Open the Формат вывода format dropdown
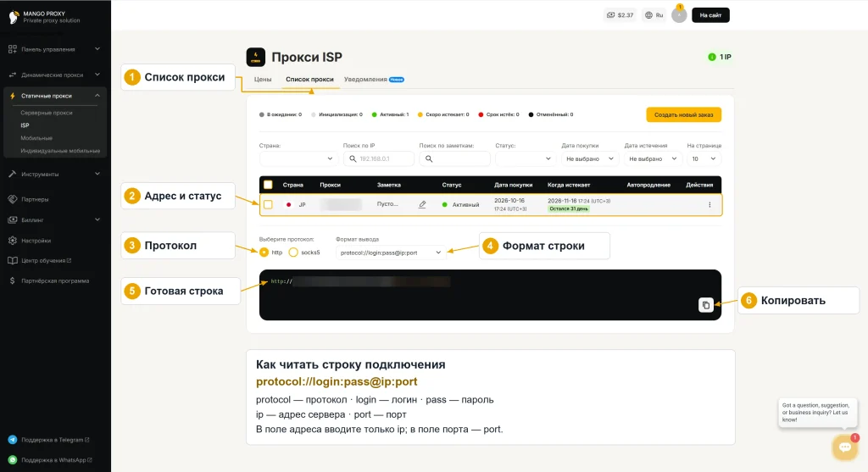This screenshot has width=868, height=472. pos(391,253)
